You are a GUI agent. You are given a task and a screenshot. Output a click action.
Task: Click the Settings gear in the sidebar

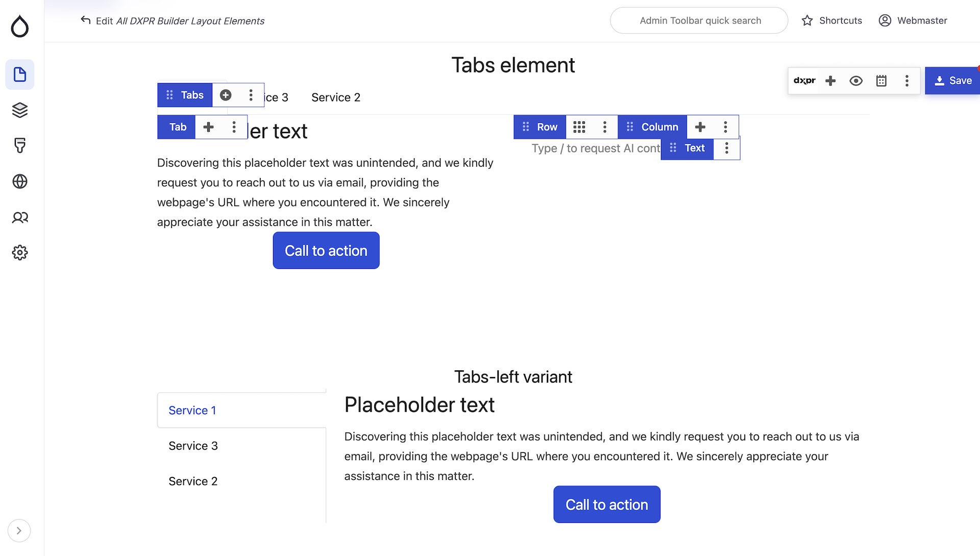(x=19, y=252)
